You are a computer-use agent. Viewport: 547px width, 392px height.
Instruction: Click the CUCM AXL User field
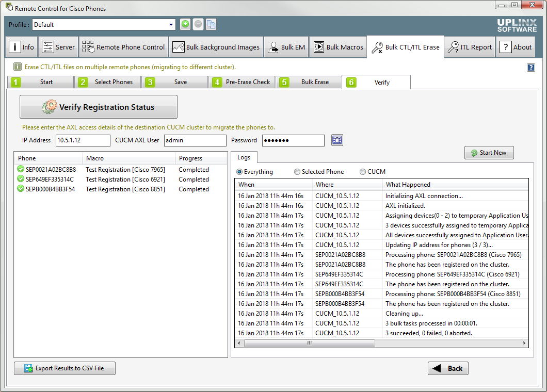(x=195, y=140)
